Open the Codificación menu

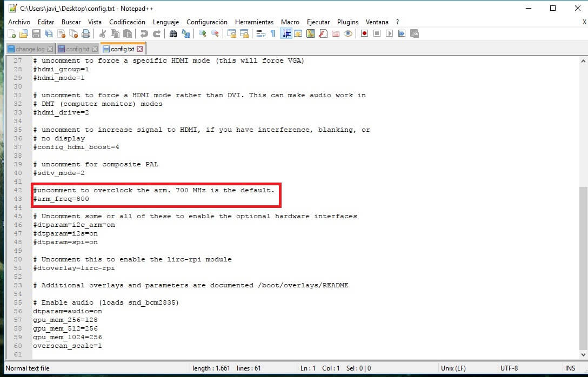127,22
